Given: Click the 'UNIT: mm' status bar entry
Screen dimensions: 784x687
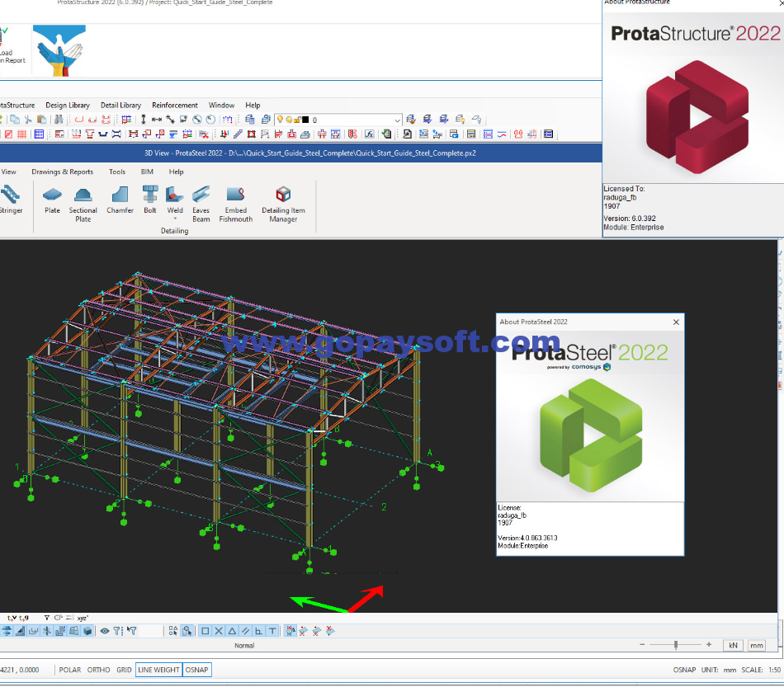Looking at the screenshot, I should click(x=719, y=670).
